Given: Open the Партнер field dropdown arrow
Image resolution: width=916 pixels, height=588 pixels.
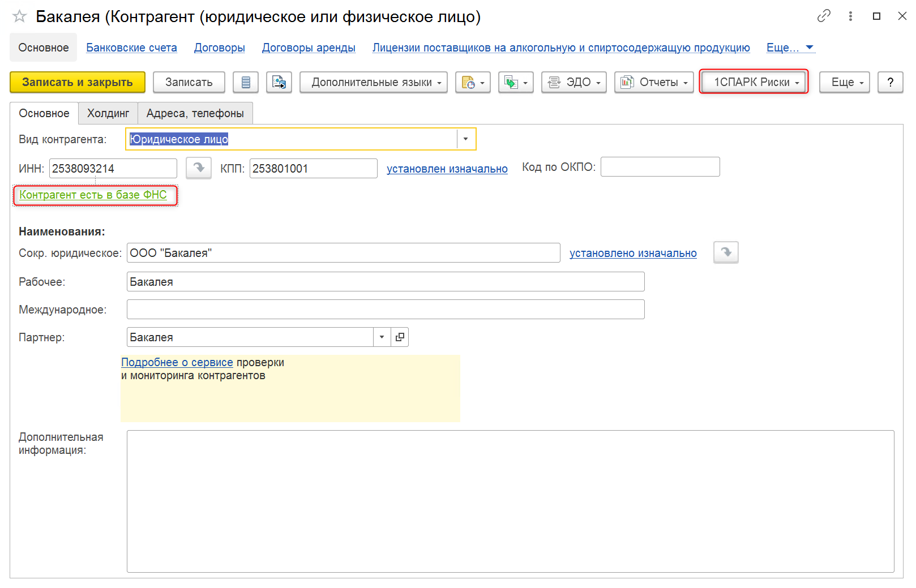Looking at the screenshot, I should tap(382, 337).
